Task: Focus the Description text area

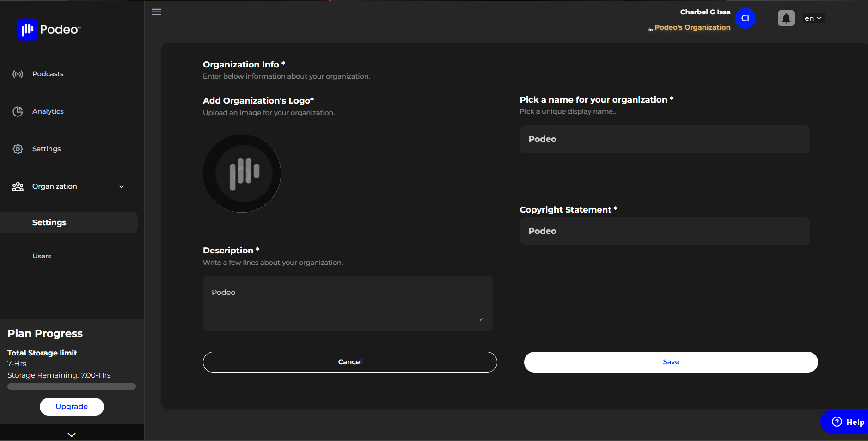Action: [x=348, y=303]
